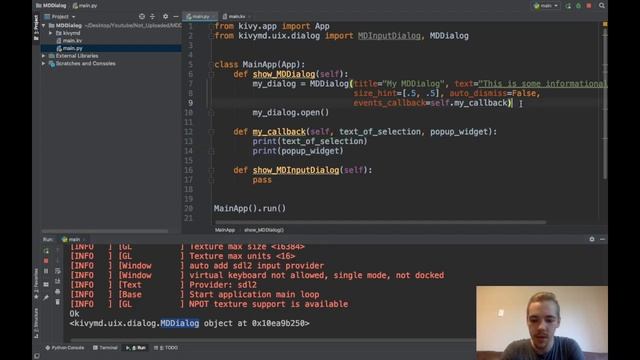Screen dimensions: 640x360
Task: Expand External Libraries node
Action: [x=44, y=56]
